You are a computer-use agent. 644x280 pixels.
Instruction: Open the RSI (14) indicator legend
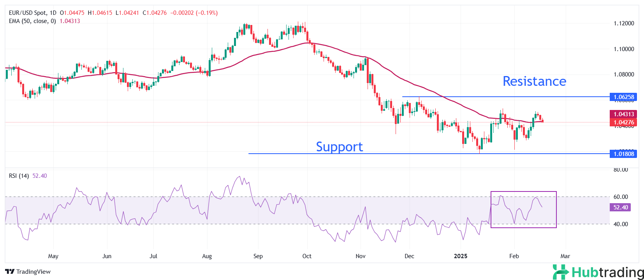tap(19, 176)
